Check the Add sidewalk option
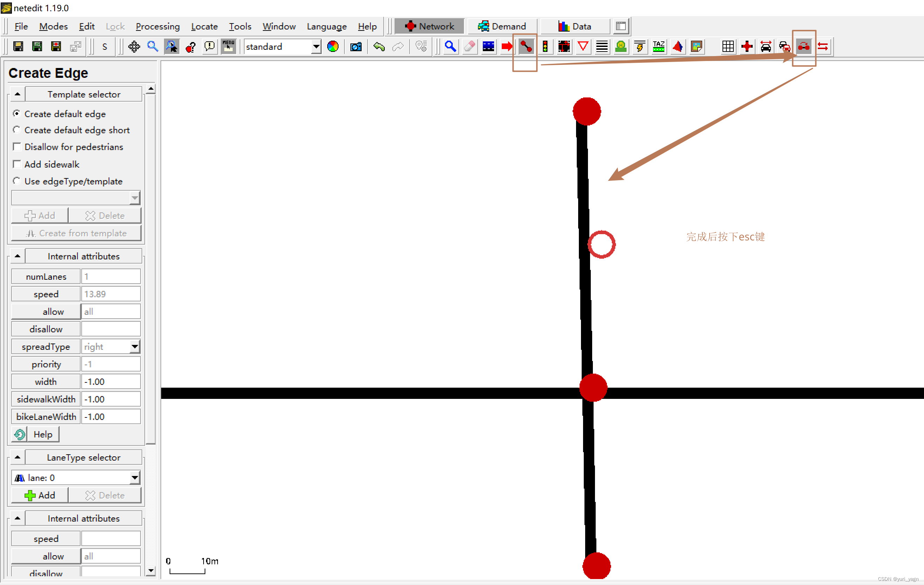 click(x=17, y=164)
